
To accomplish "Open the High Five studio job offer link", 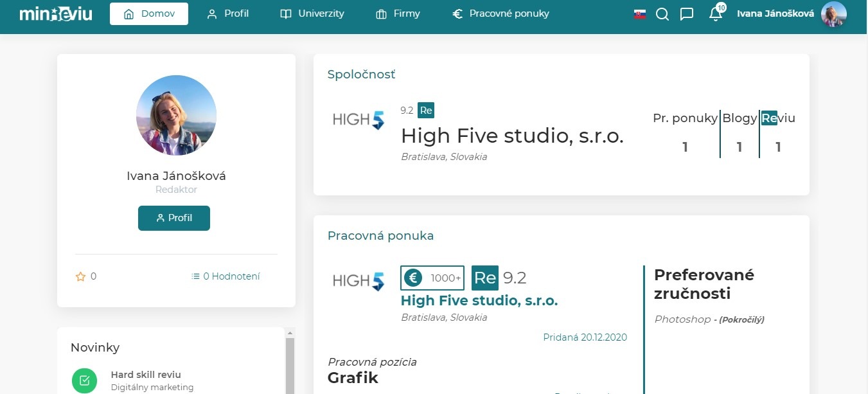I will 479,300.
